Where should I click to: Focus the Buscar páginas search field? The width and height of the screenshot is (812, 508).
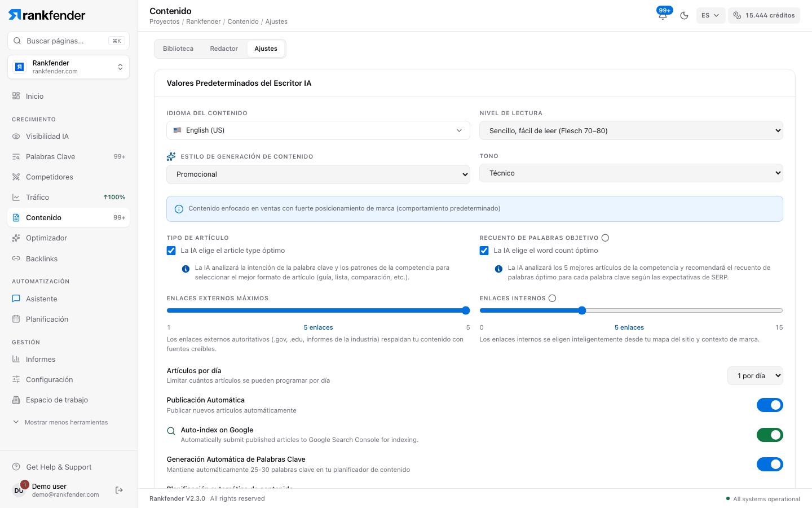68,41
